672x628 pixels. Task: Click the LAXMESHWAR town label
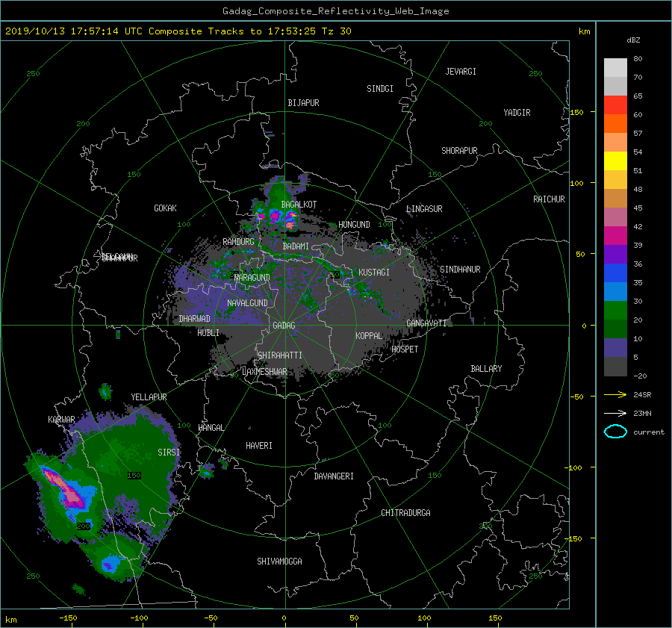click(x=264, y=372)
